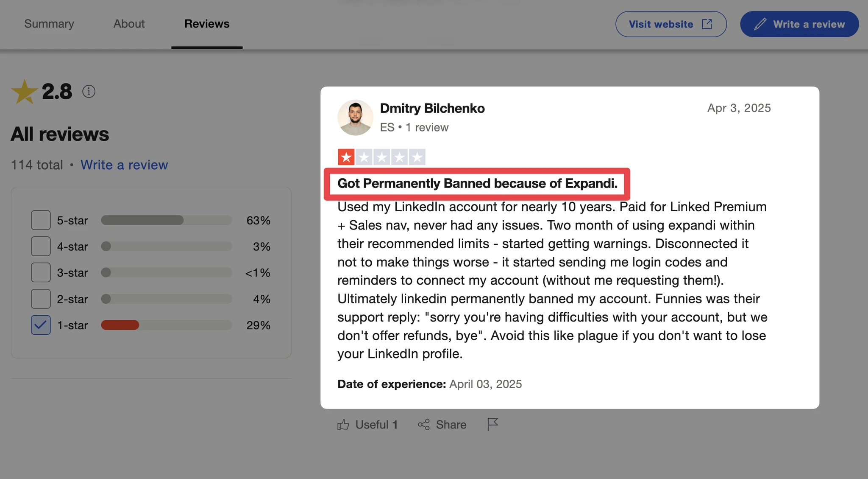Click the blue Write a review button
The height and width of the screenshot is (479, 868).
(x=799, y=24)
